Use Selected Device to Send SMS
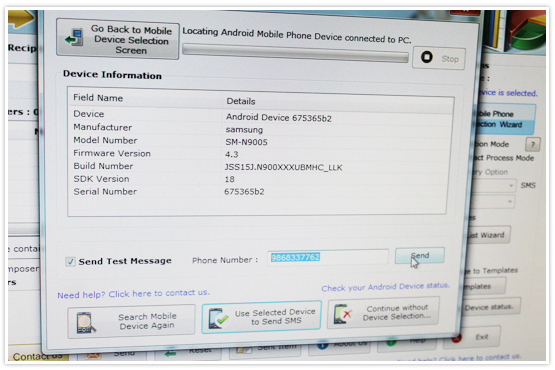555x370 pixels. (x=262, y=317)
